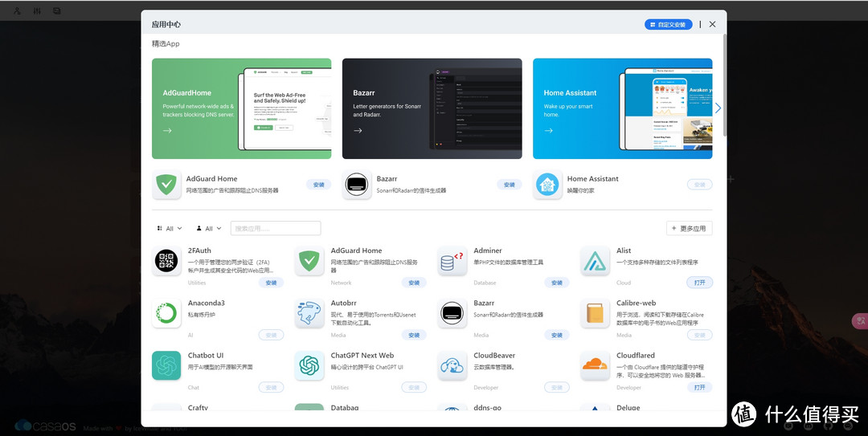Viewport: 868px width, 436px height.
Task: Open the Bazarr dark banner
Action: point(432,108)
